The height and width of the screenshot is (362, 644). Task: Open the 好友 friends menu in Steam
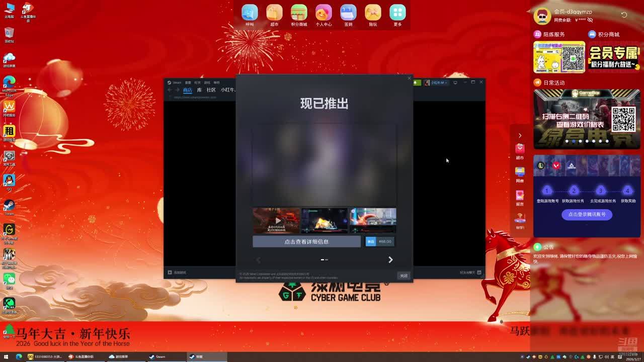coord(197,82)
